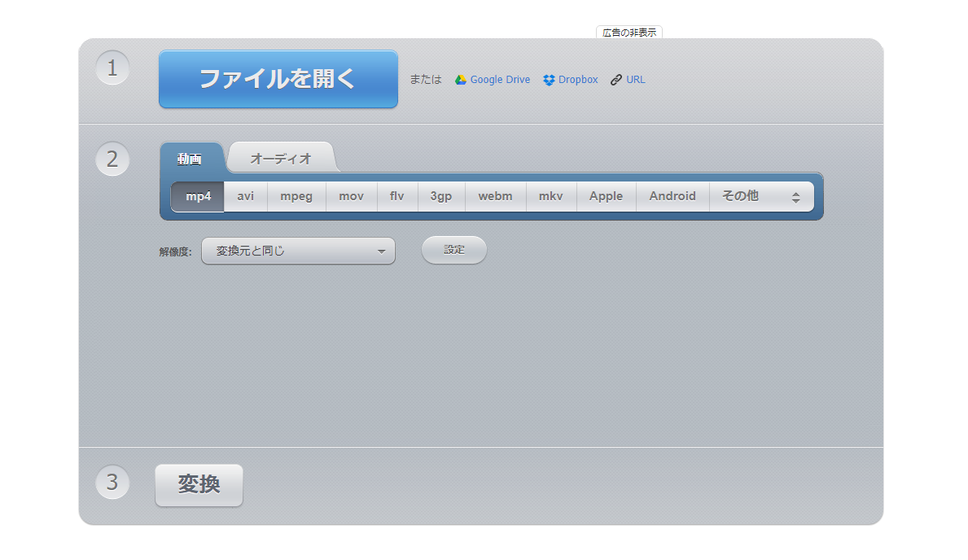Select the mkv output format
Viewport: 968px width, 560px height.
coord(551,196)
